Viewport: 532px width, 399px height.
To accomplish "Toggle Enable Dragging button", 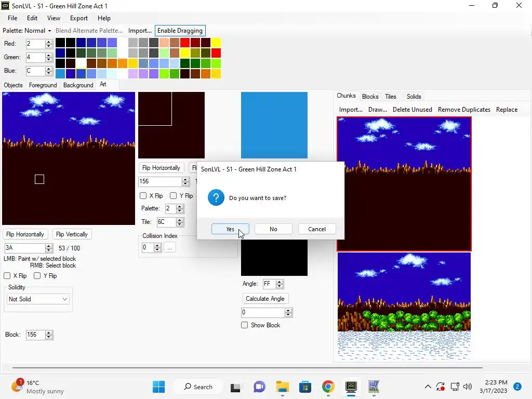I will point(180,31).
